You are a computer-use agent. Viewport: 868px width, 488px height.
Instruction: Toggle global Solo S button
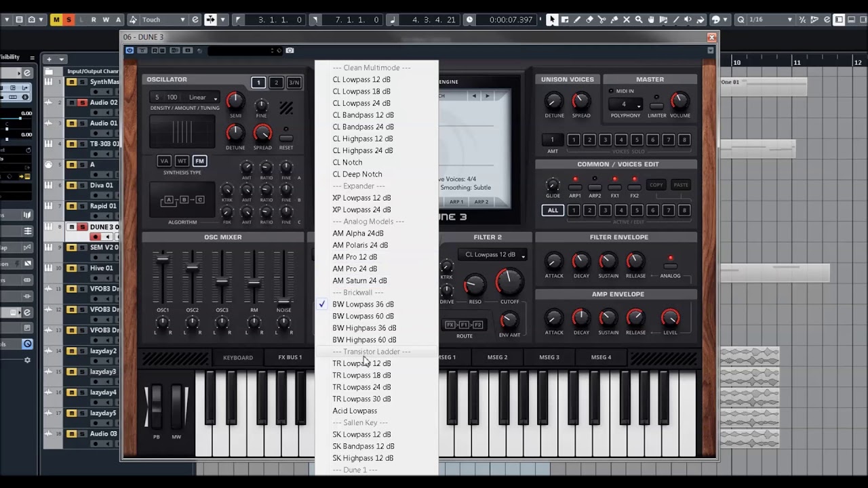[x=68, y=20]
